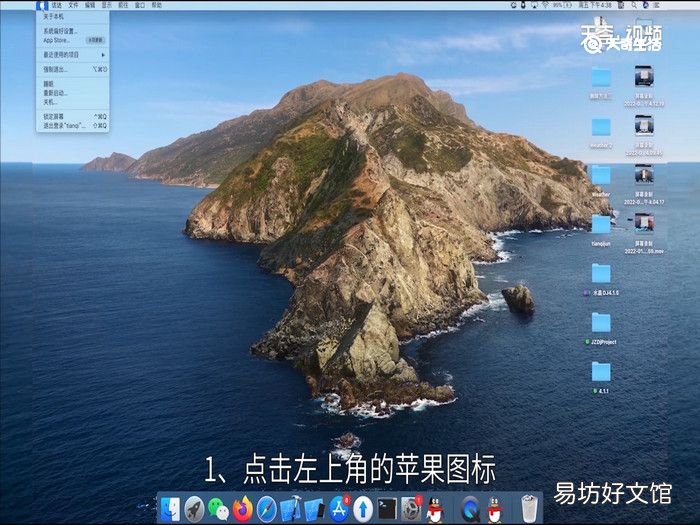Open Notification Center list icon
The height and width of the screenshot is (525, 700).
(x=657, y=5)
